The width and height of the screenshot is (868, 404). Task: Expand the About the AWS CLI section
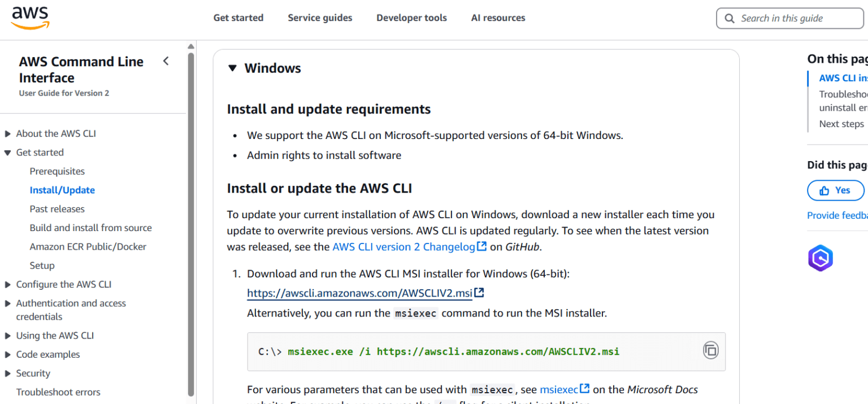(x=8, y=133)
